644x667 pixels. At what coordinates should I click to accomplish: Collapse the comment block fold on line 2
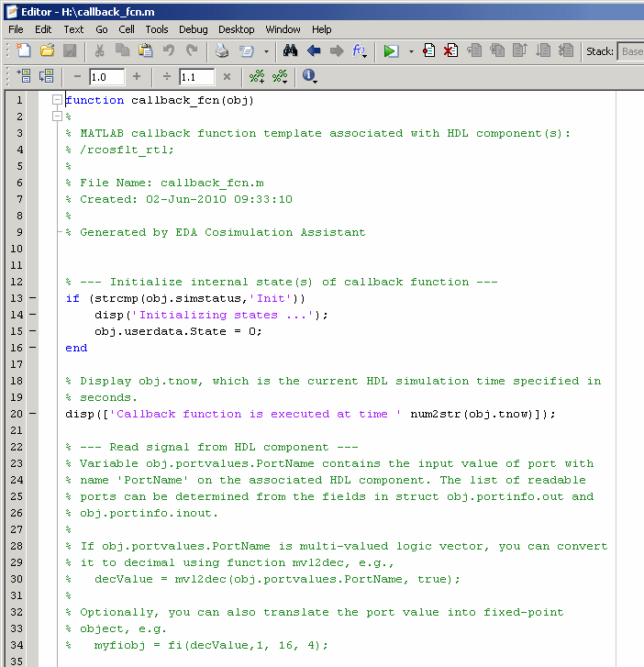point(57,117)
